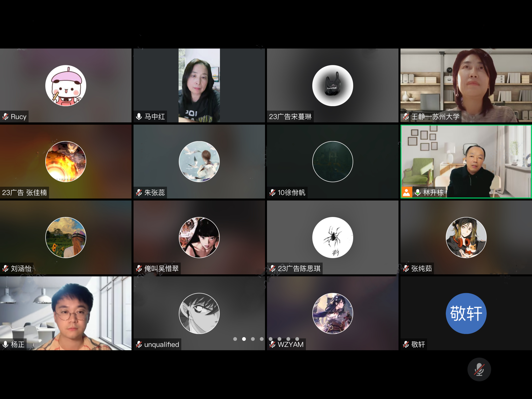Click the 23广告 张佳楠 name label
Image resolution: width=532 pixels, height=399 pixels.
coord(24,192)
